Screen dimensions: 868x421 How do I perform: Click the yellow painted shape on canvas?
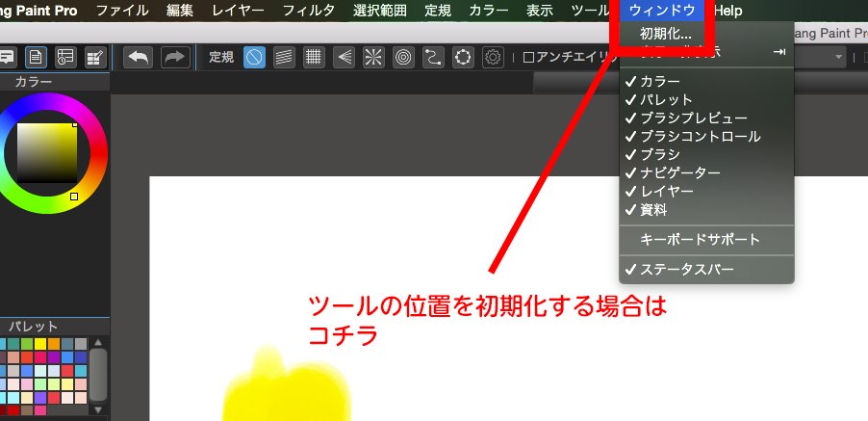(x=287, y=387)
